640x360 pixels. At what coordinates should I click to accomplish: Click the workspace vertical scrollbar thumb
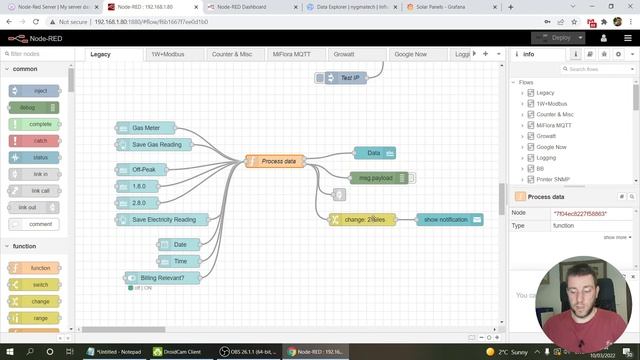click(x=502, y=198)
